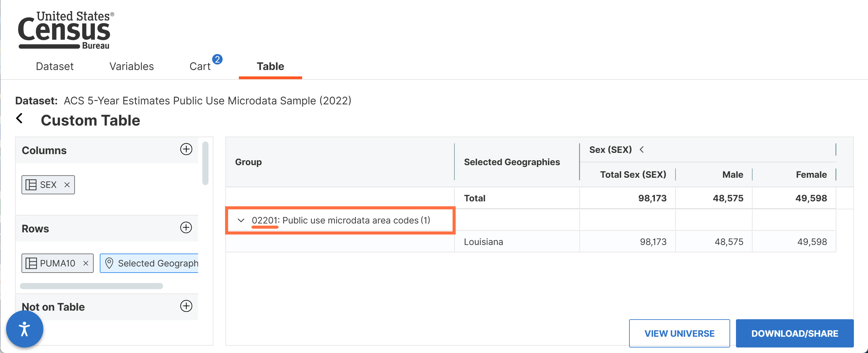Click the horizontal scrollbar under Rows chips
Image resolution: width=868 pixels, height=353 pixels.
[91, 286]
